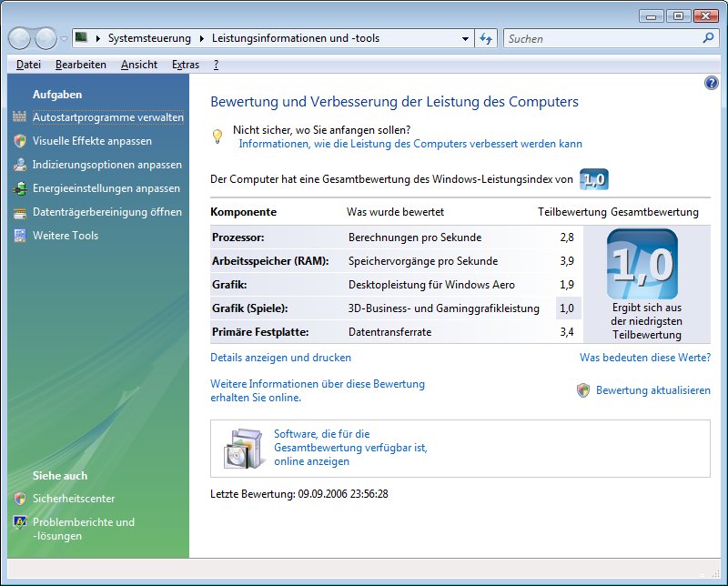This screenshot has width=728, height=586.
Task: Open the Extras menu
Action: [x=186, y=65]
